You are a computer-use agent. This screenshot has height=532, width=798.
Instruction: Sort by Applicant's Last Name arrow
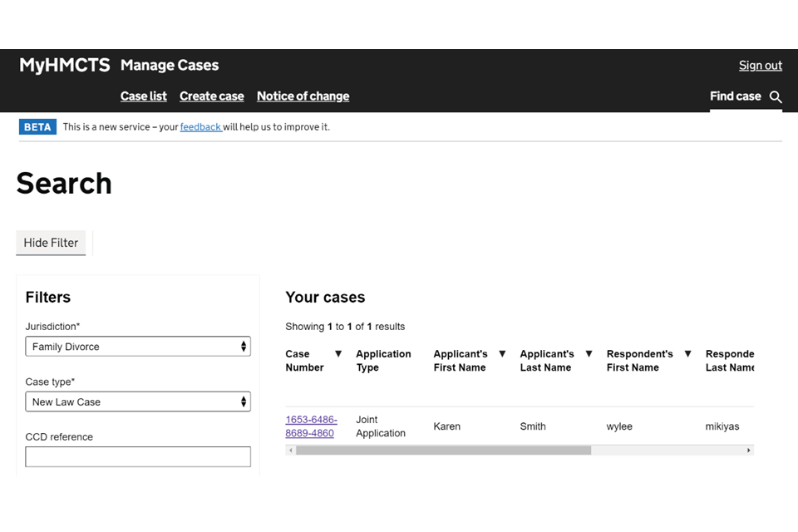coord(589,354)
